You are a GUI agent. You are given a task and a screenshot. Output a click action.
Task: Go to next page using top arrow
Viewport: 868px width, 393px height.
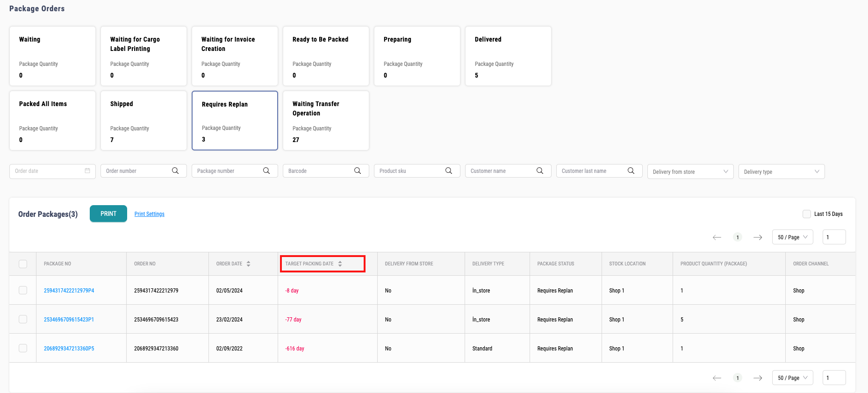click(x=758, y=237)
